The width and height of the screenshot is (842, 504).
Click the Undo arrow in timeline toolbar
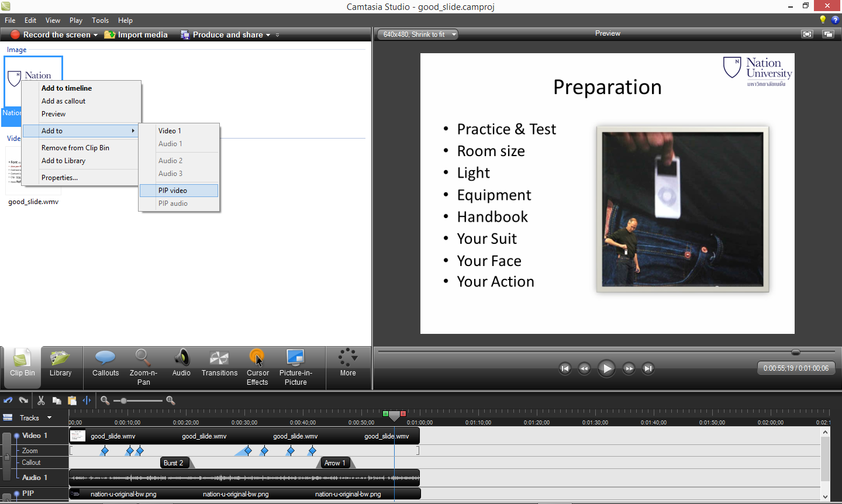(8, 401)
